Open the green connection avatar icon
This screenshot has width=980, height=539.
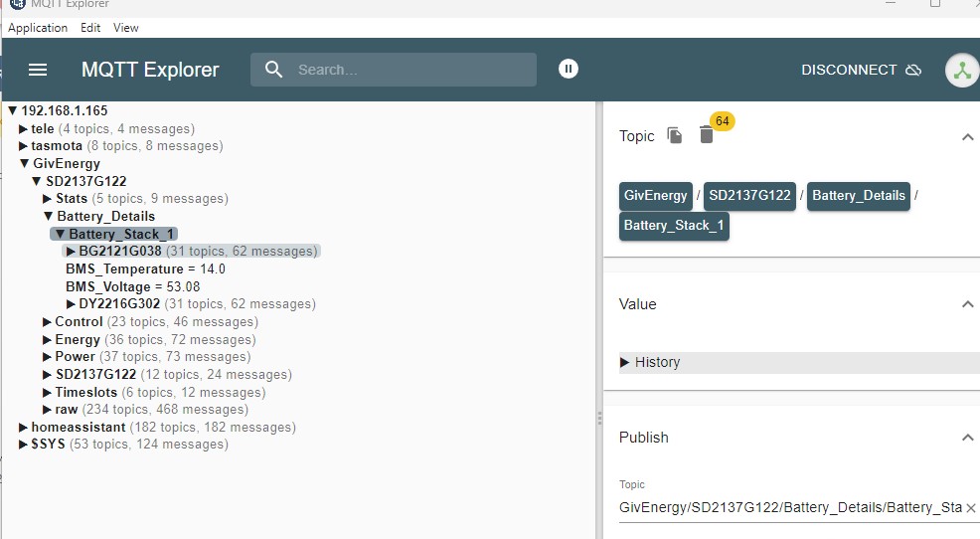click(x=962, y=70)
